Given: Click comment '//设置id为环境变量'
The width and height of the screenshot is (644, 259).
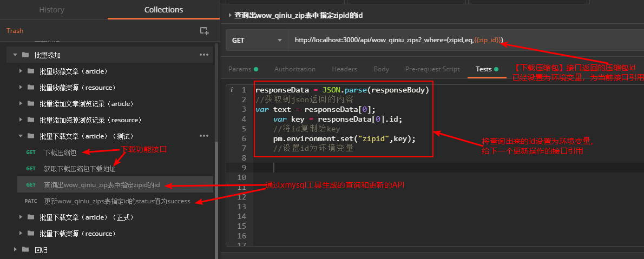Looking at the screenshot, I should click(313, 149).
